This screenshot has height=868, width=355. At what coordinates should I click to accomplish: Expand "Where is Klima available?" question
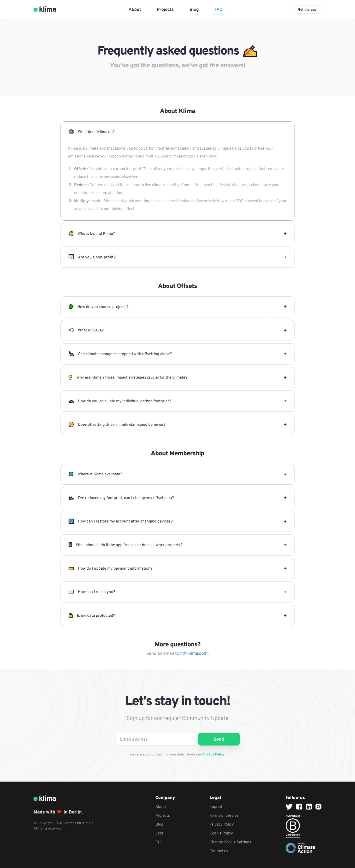pos(177,474)
